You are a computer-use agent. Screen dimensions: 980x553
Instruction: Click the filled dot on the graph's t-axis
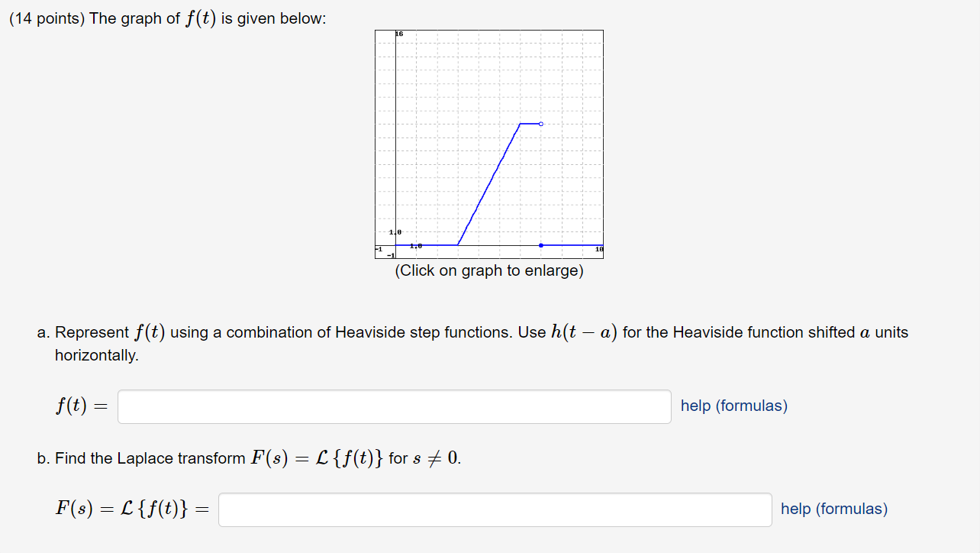tap(540, 245)
